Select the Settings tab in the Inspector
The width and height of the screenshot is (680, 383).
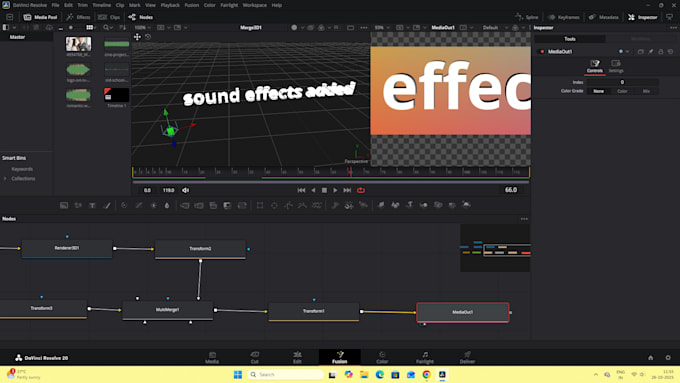pos(616,66)
